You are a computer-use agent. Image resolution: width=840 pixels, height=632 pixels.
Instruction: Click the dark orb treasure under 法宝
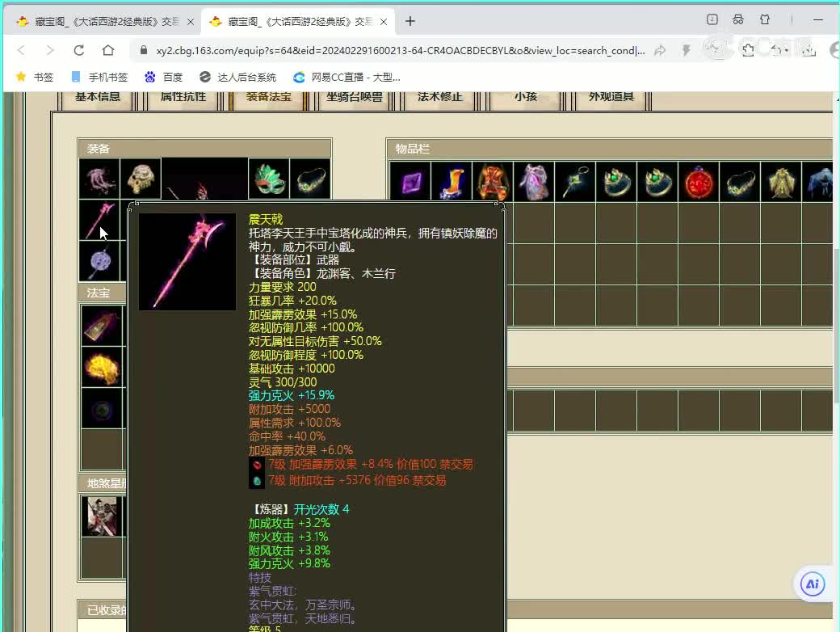tap(102, 409)
